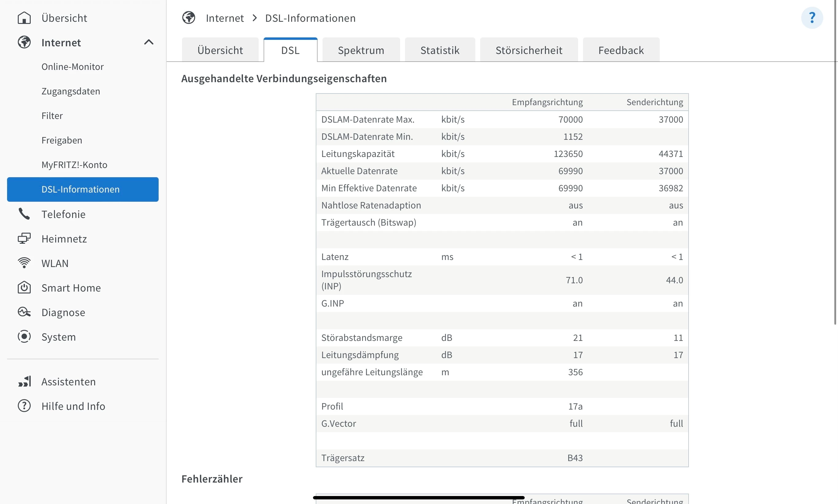Viewport: 838px width, 504px height.
Task: Click the Smart Home power icon
Action: [24, 288]
